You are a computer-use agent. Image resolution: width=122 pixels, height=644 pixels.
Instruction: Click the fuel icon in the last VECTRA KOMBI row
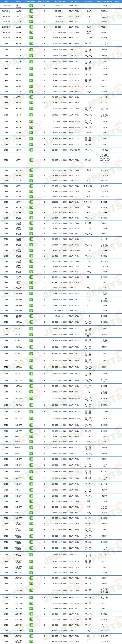[31, 642]
